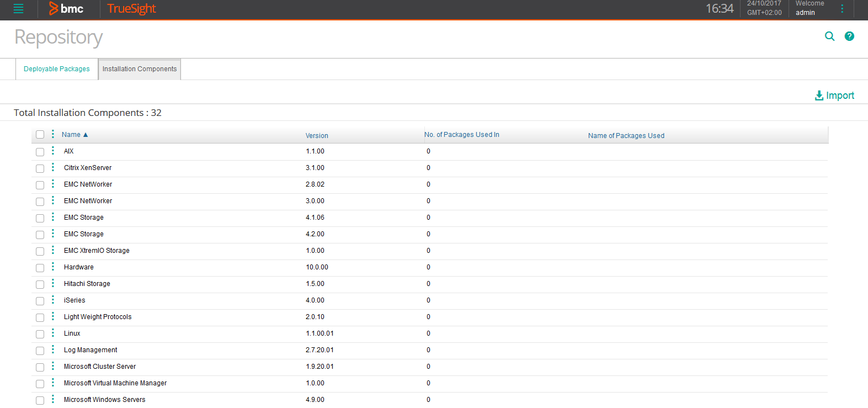Open the help question mark icon
Image resolution: width=868 pixels, height=408 pixels.
tap(849, 36)
